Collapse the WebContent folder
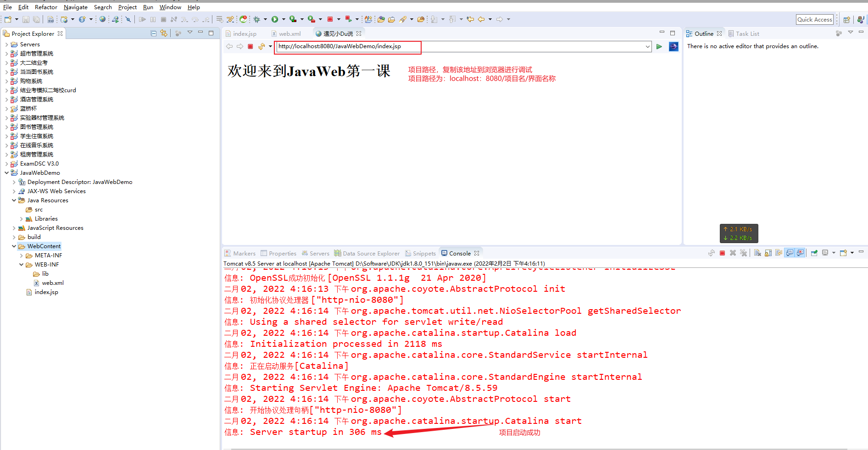This screenshot has height=450, width=868. 14,246
